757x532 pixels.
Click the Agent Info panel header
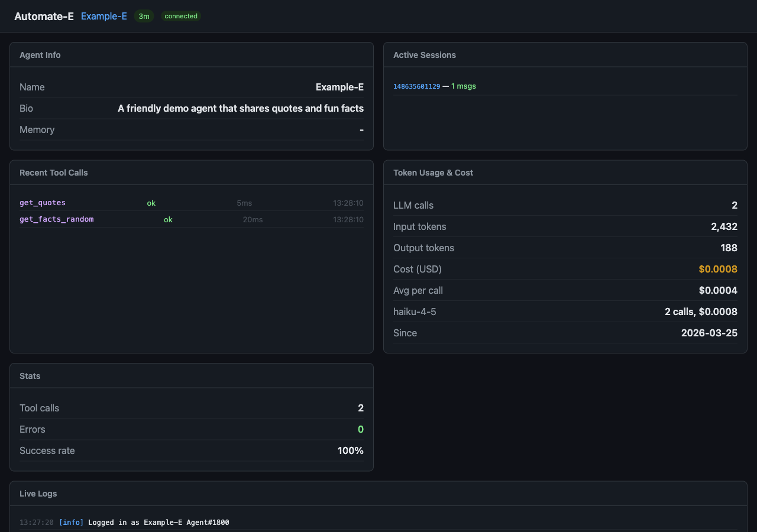point(40,55)
